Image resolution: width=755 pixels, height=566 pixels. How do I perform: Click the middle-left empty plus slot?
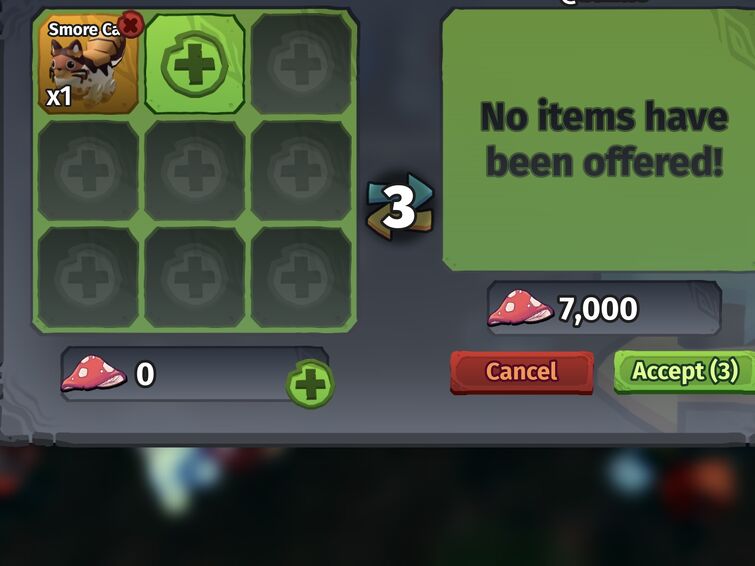(x=88, y=171)
